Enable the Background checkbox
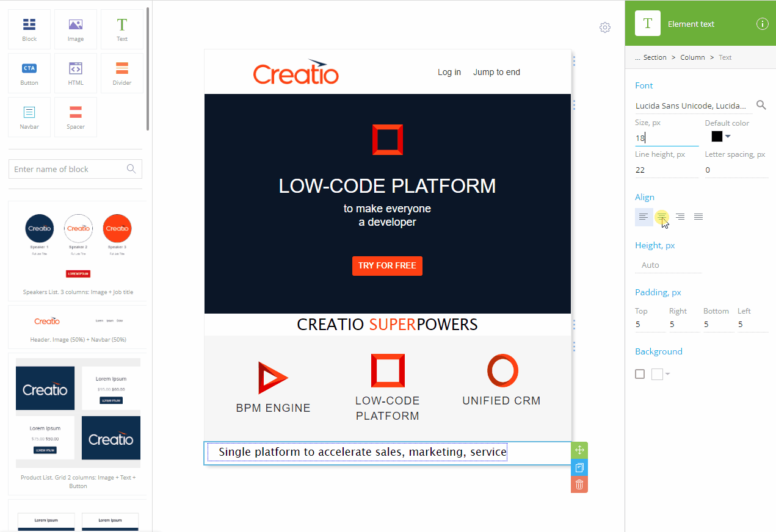 click(640, 374)
